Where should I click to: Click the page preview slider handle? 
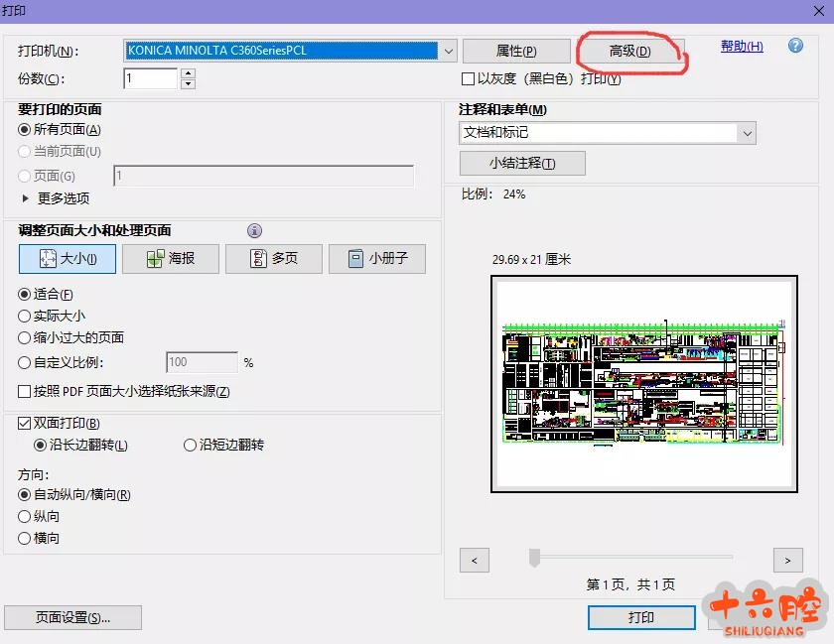pyautogui.click(x=534, y=558)
